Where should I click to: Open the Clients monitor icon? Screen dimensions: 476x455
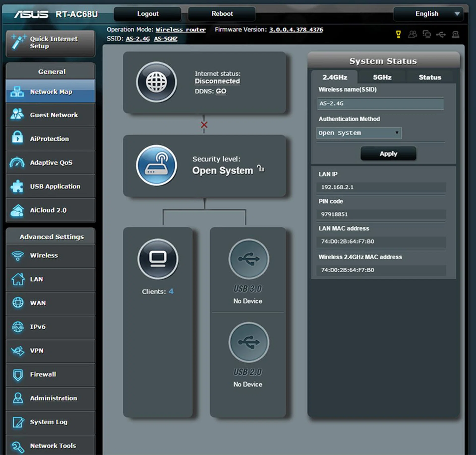click(158, 259)
